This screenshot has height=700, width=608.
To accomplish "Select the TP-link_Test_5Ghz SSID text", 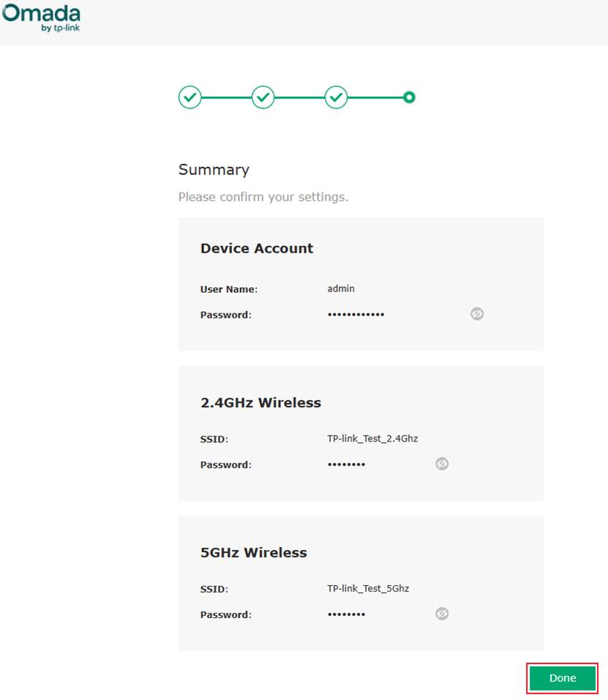I will (x=369, y=588).
